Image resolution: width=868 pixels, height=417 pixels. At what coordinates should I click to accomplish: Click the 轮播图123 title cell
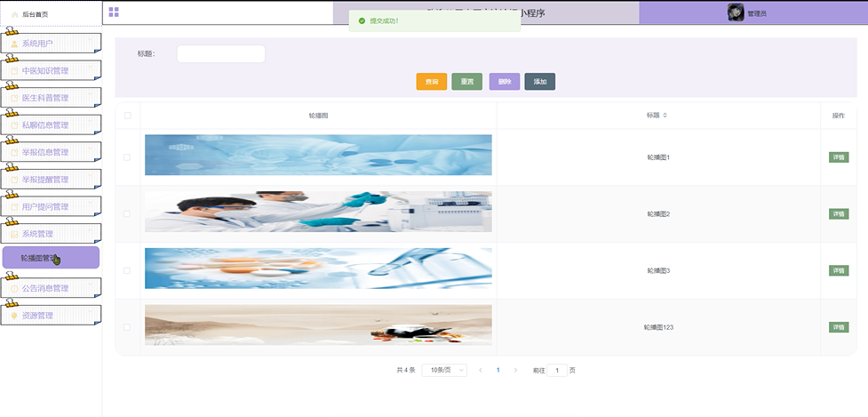click(x=658, y=327)
